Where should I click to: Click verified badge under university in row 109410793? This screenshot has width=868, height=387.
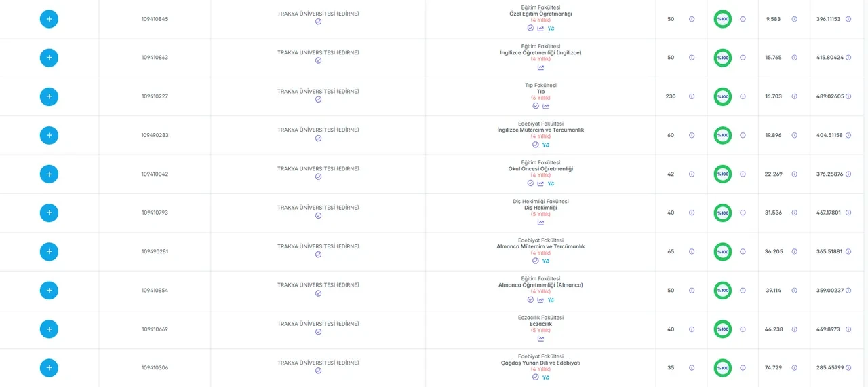(318, 216)
